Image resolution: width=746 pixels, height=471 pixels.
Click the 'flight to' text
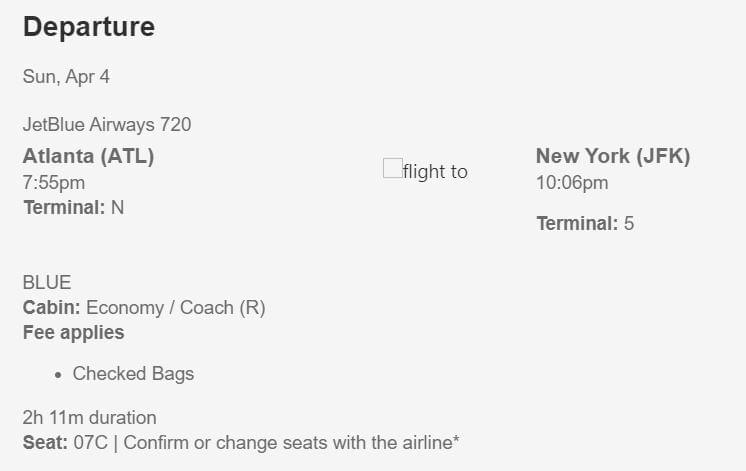pos(435,171)
